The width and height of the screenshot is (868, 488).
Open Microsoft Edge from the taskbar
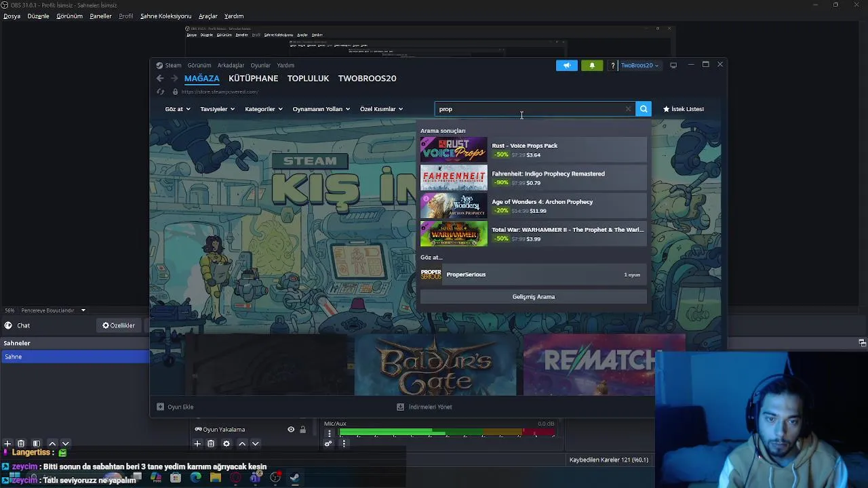(196, 478)
